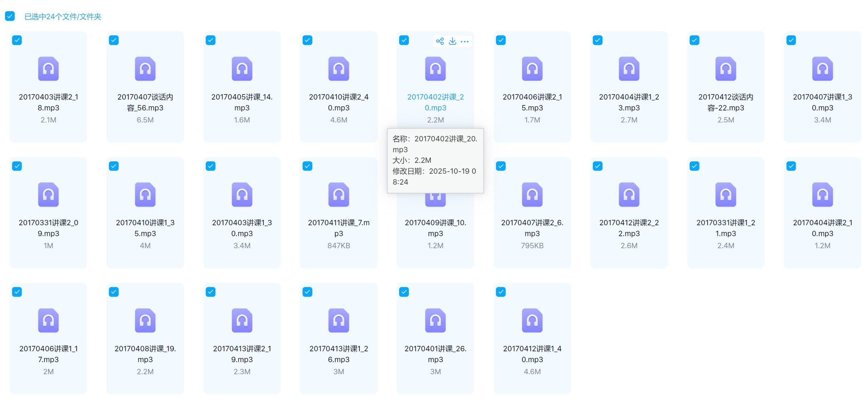Click audio icon of 20170403讲课2_18.mp3

pos(48,69)
